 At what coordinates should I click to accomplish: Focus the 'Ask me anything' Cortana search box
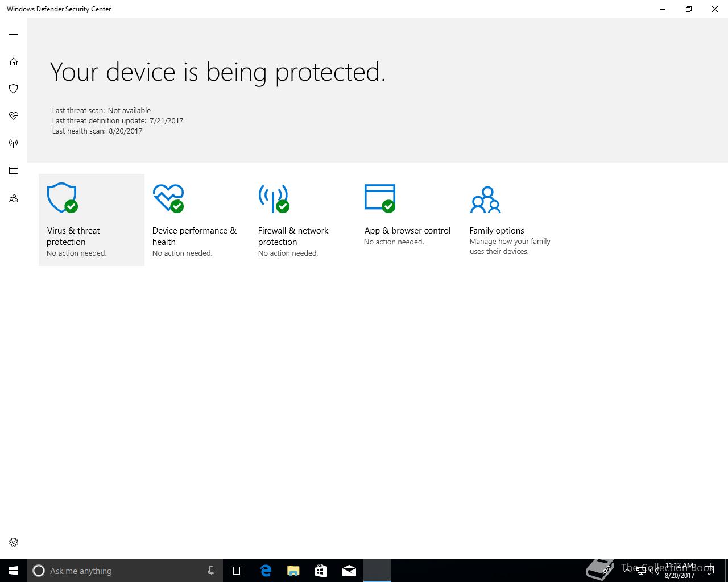[x=125, y=571]
